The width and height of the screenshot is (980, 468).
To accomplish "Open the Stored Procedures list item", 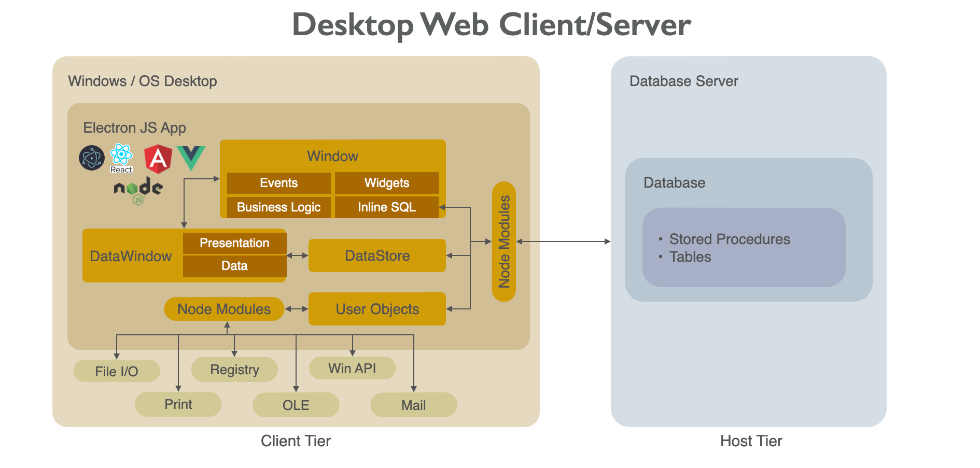I will tap(730, 239).
